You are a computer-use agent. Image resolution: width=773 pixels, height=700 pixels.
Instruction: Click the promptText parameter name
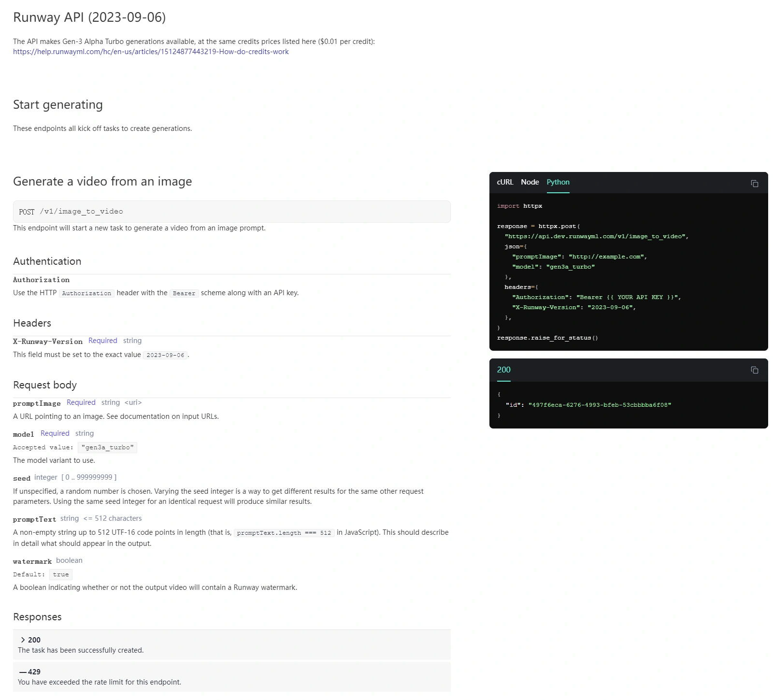[x=35, y=519]
